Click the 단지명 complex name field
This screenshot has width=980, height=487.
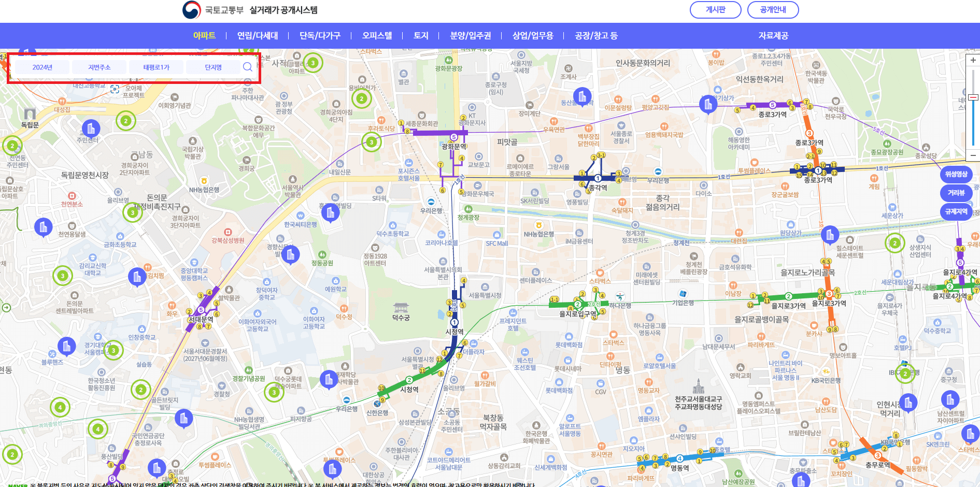(x=214, y=67)
